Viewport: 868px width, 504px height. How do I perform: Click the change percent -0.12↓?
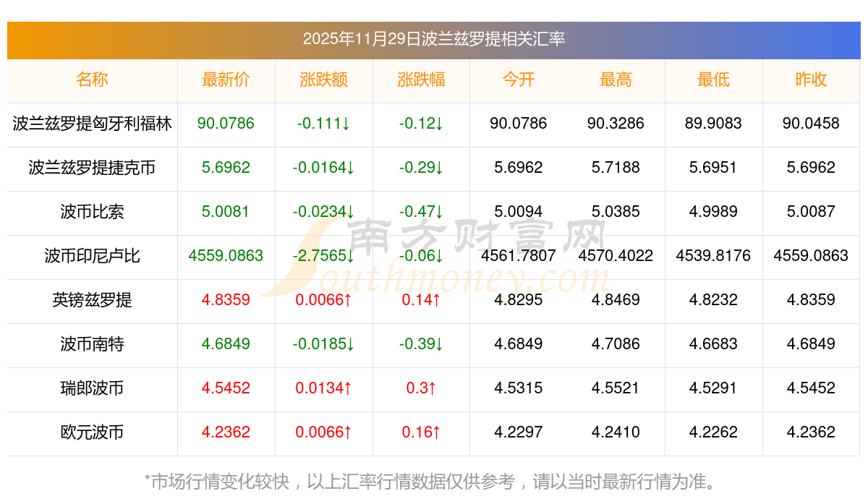click(x=421, y=124)
